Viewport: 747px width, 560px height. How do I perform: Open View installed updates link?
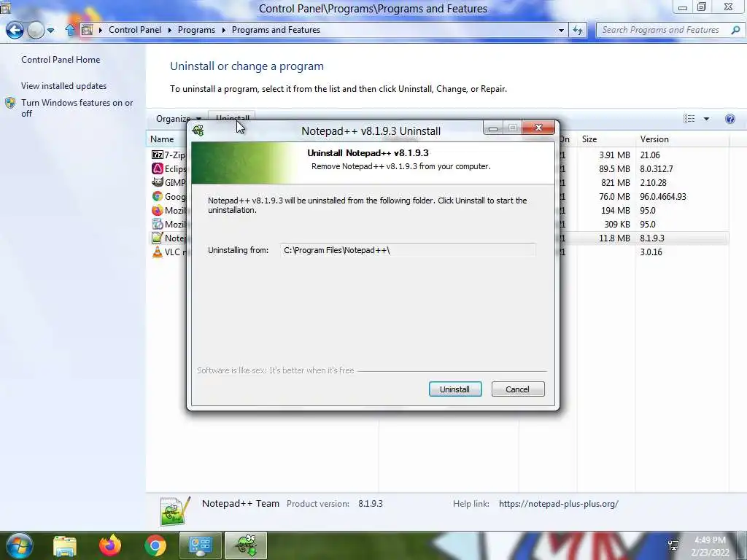[64, 86]
